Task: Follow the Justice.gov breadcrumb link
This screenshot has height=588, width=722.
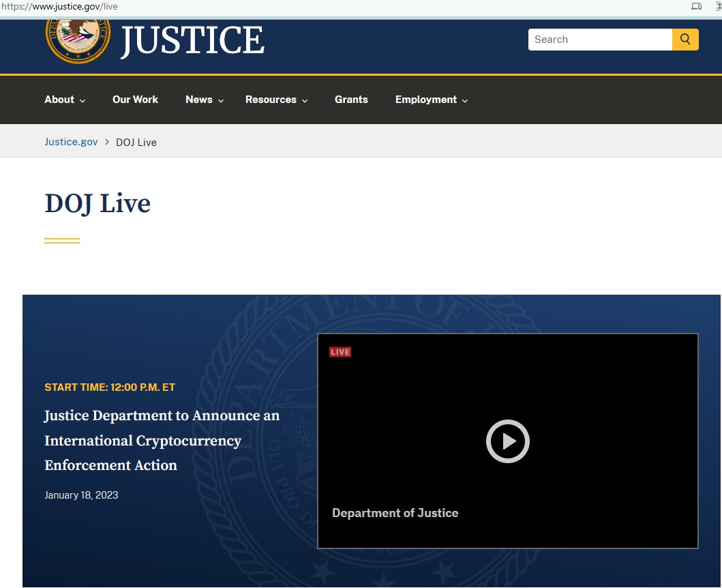Action: coord(71,142)
